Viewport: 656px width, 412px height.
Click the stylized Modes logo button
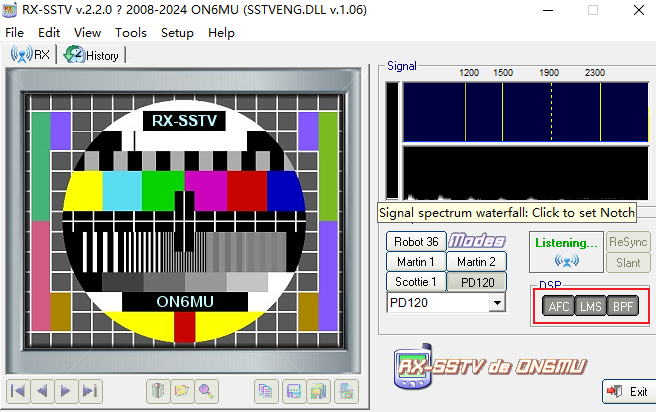coord(477,241)
